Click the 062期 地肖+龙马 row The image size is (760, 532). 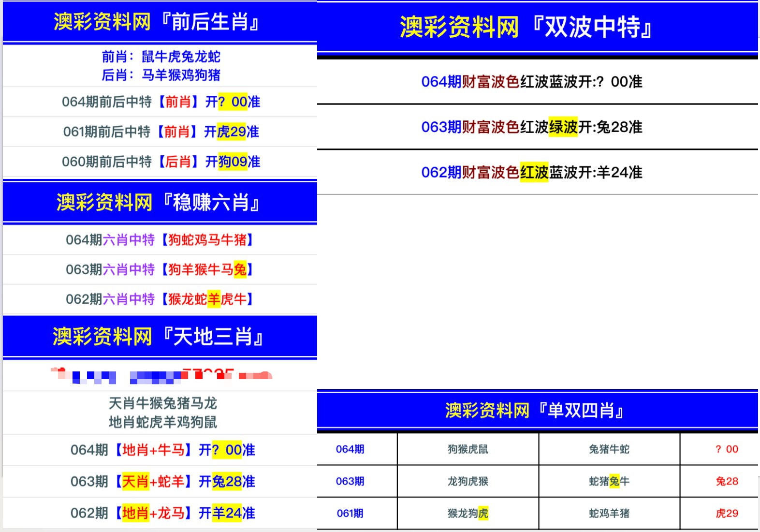point(162,513)
